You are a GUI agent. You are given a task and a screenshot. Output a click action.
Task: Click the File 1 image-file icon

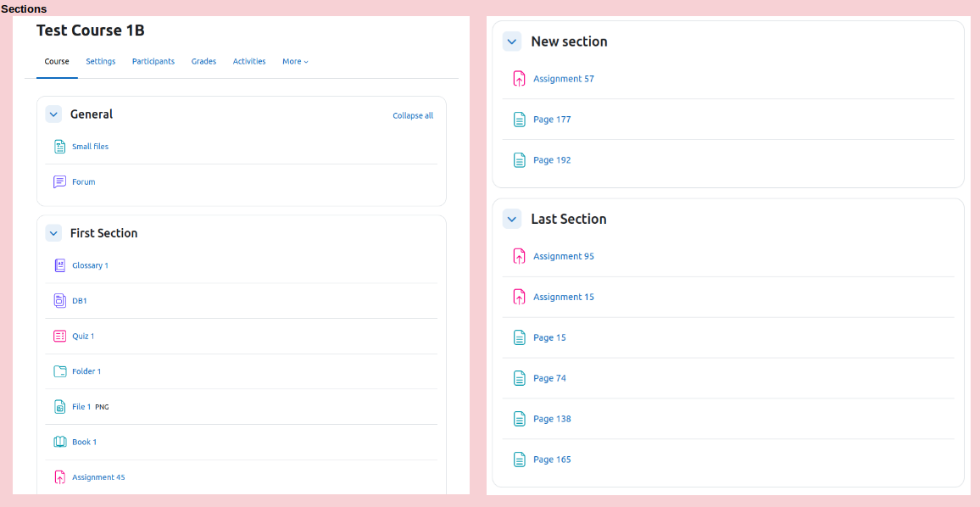pyautogui.click(x=59, y=407)
